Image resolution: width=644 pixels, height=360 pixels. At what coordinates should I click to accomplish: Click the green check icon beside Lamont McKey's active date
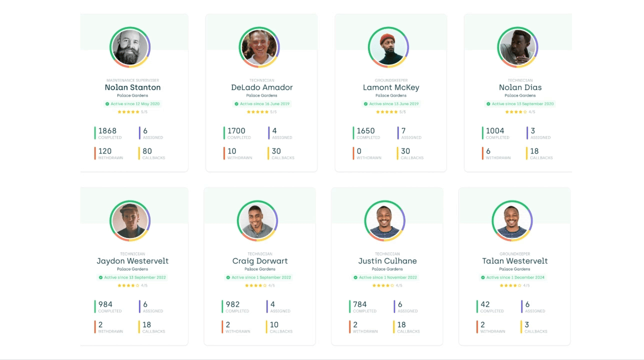click(365, 104)
